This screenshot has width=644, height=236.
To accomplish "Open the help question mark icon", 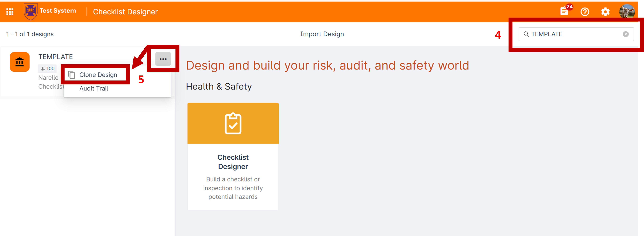I will [x=585, y=12].
